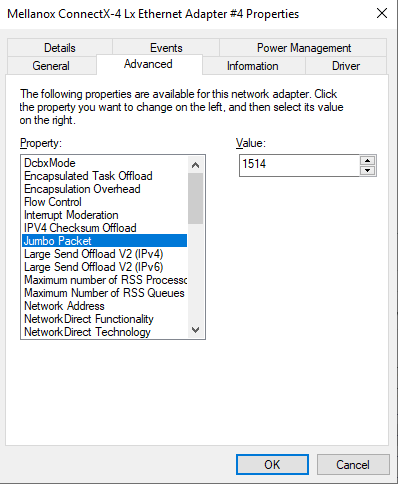Confirm changes with the OK button
The image size is (398, 484).
point(272,464)
